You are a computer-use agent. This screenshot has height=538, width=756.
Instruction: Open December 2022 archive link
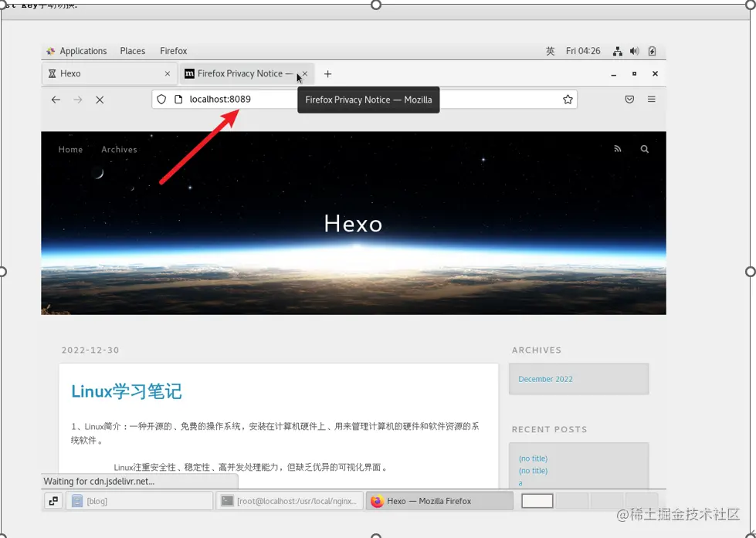[x=545, y=380]
